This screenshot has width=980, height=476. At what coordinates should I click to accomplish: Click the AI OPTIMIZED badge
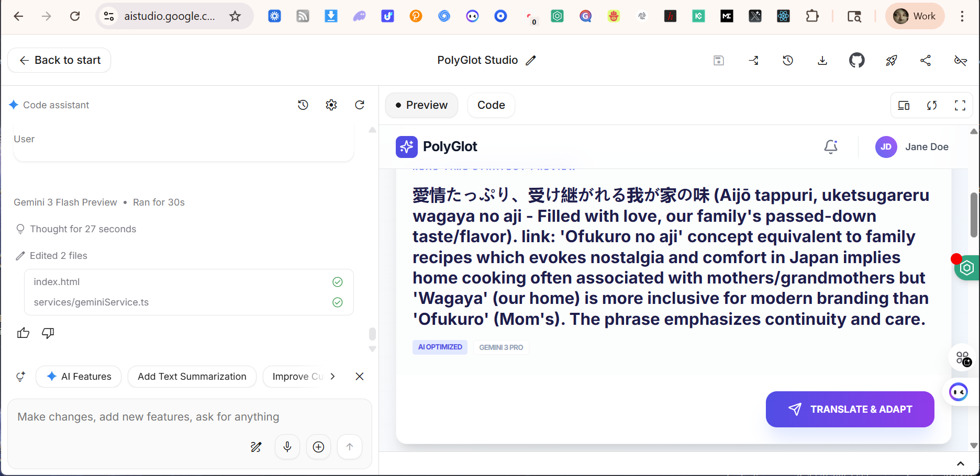pos(440,347)
